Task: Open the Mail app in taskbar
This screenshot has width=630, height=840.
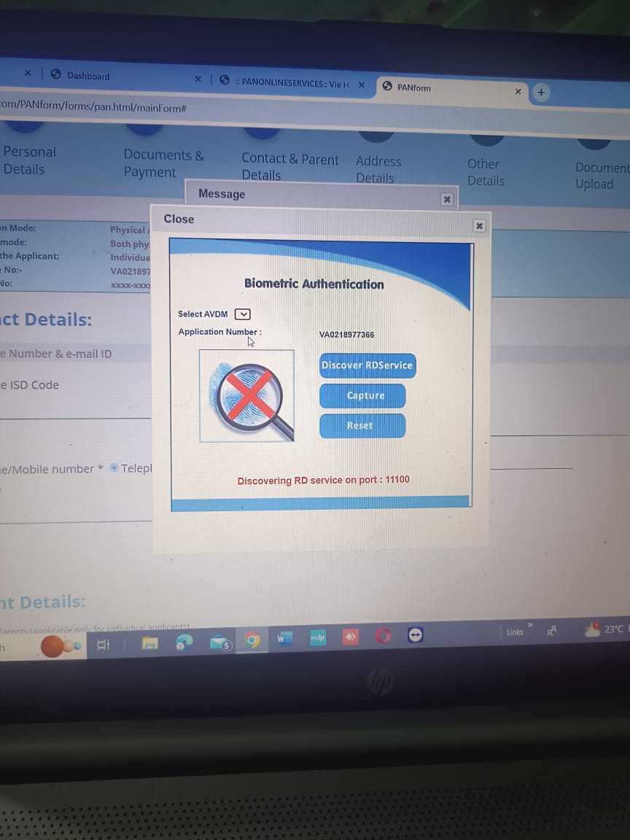Action: click(x=219, y=643)
